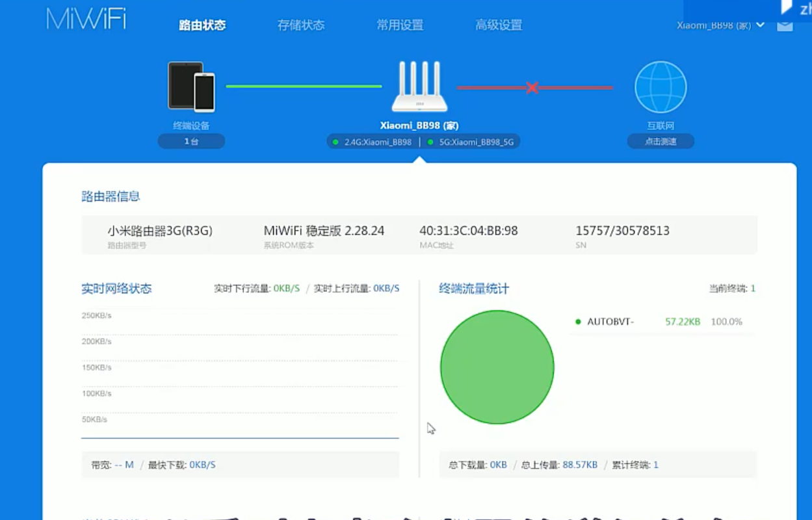Click the MAC address 40:31:3C:04:BB:98
The height and width of the screenshot is (520, 812).
click(468, 231)
